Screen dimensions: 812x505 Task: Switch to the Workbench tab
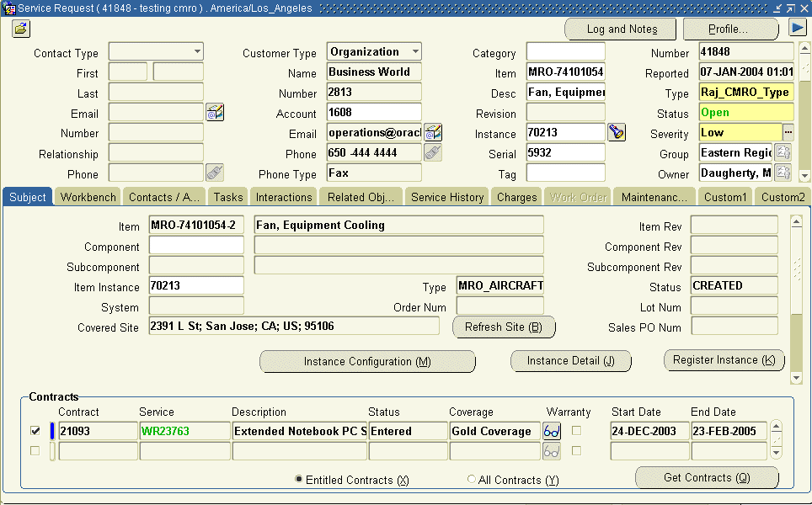click(x=88, y=197)
